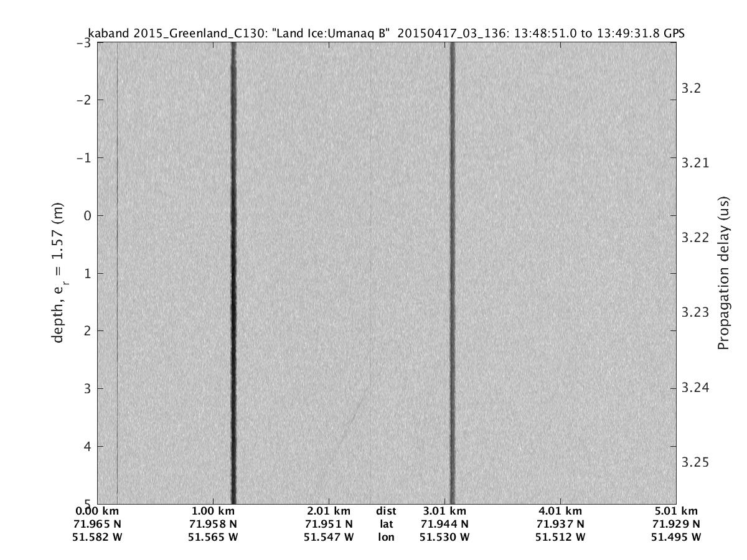Click the 51.530 W longitude value
Screen dimensions: 747x560
(x=444, y=537)
